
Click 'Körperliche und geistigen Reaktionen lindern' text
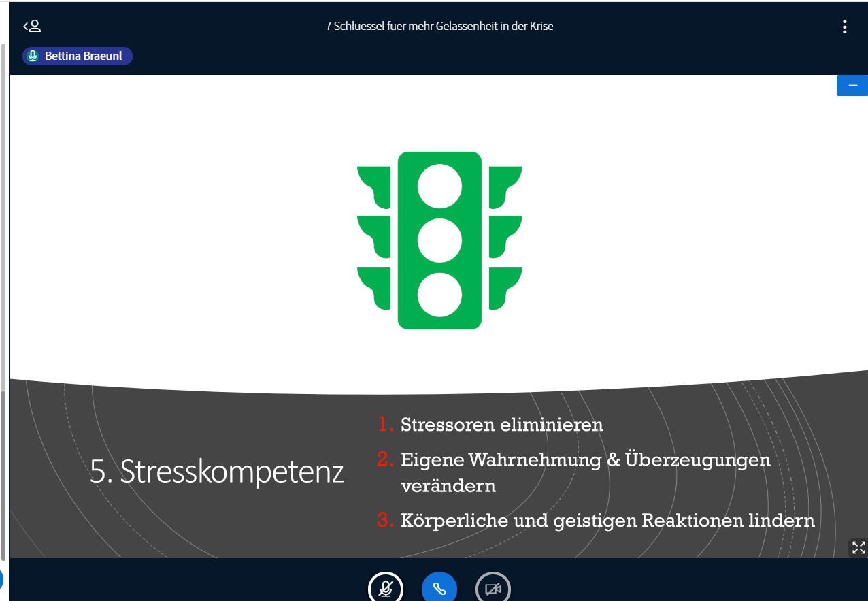(607, 521)
